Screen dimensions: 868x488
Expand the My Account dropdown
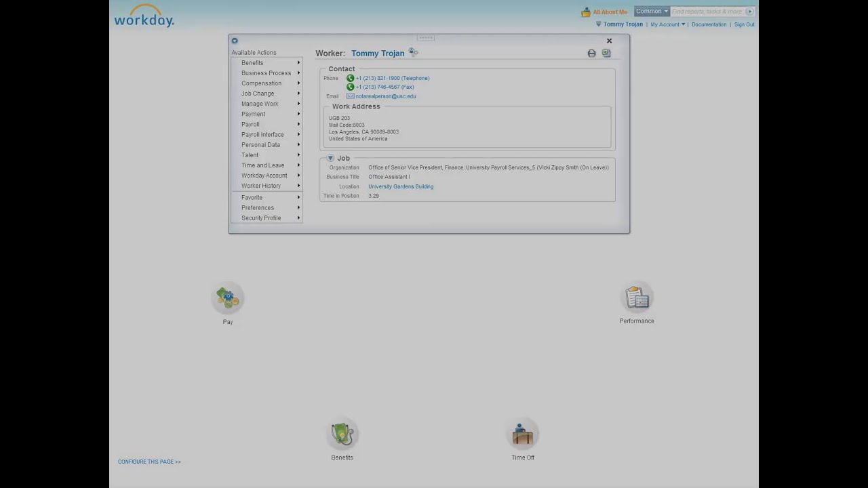[x=668, y=24]
